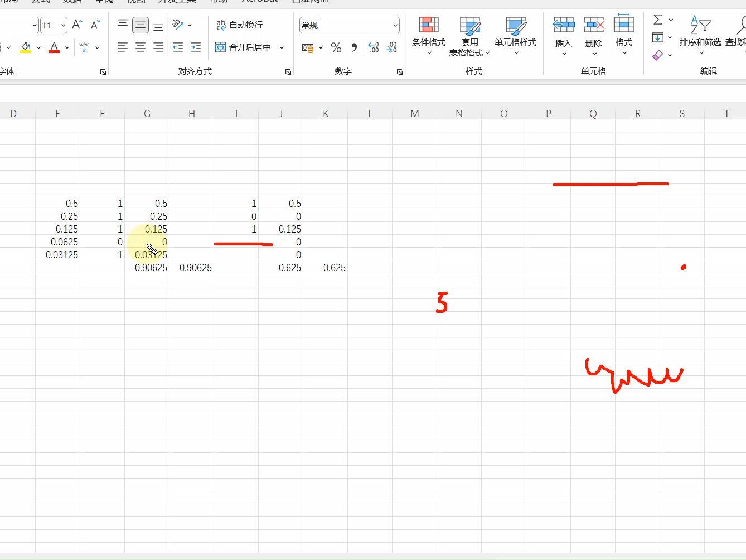Select cell with 0.03125 in column E

pyautogui.click(x=58, y=255)
